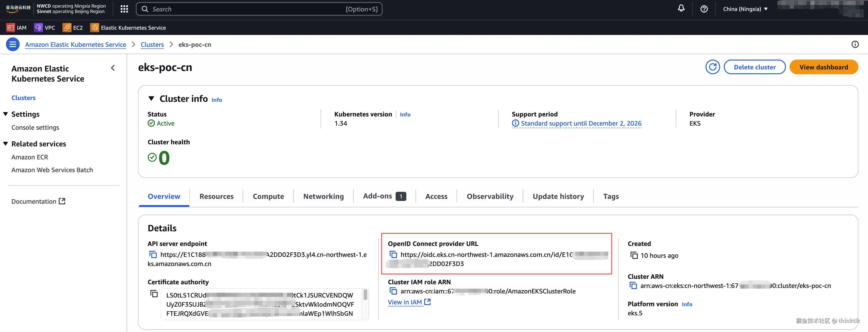Click the search magnifier icon
Viewport: 868px width, 332px height.
pyautogui.click(x=145, y=9)
